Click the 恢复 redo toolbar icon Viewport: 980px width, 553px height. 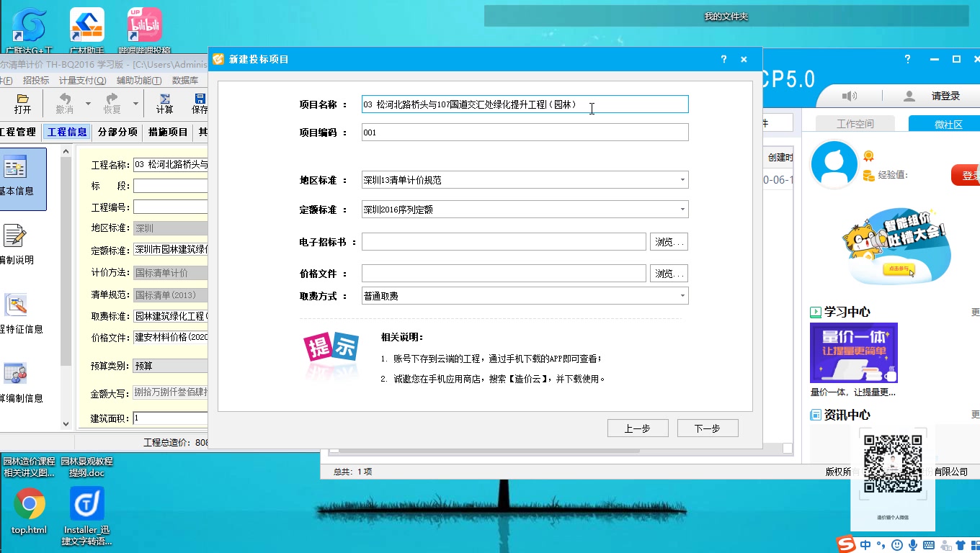(x=112, y=104)
